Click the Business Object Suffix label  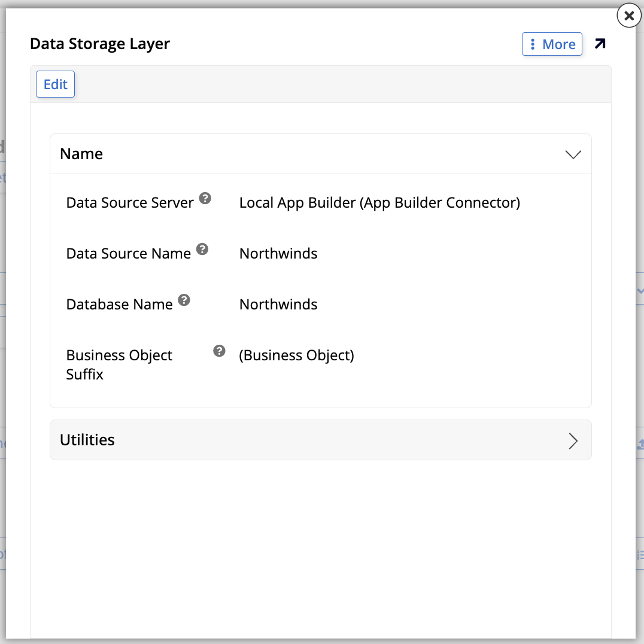pyautogui.click(x=119, y=364)
